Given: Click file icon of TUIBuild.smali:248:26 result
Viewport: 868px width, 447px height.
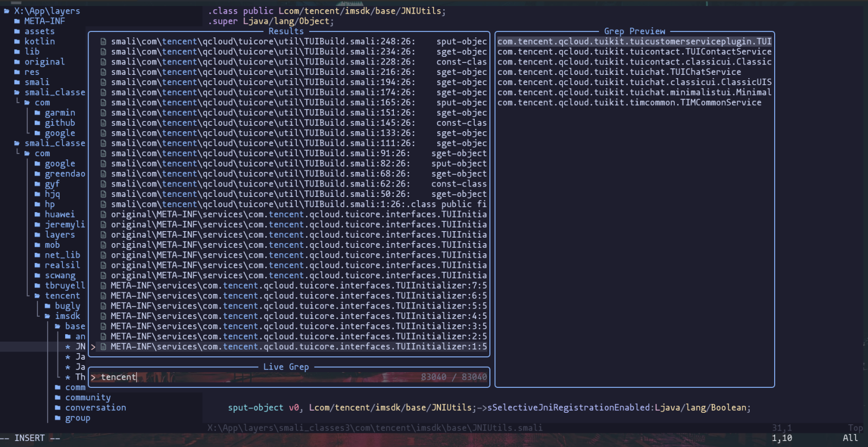Looking at the screenshot, I should point(103,42).
